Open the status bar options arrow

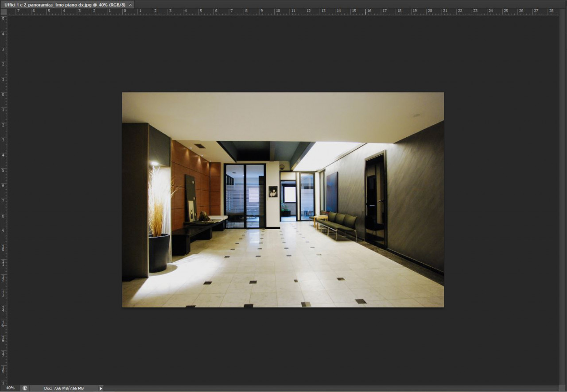[x=101, y=388]
